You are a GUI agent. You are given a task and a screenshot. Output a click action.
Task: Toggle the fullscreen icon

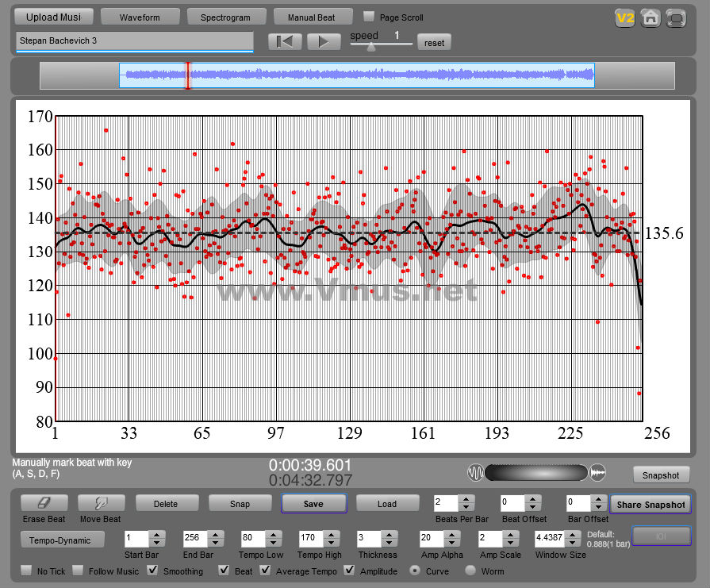676,18
